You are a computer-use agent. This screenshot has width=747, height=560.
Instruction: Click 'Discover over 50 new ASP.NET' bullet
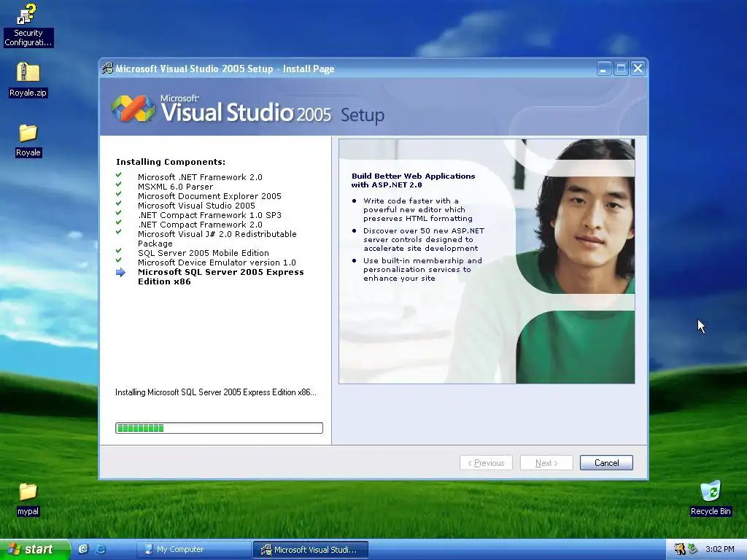(x=424, y=239)
